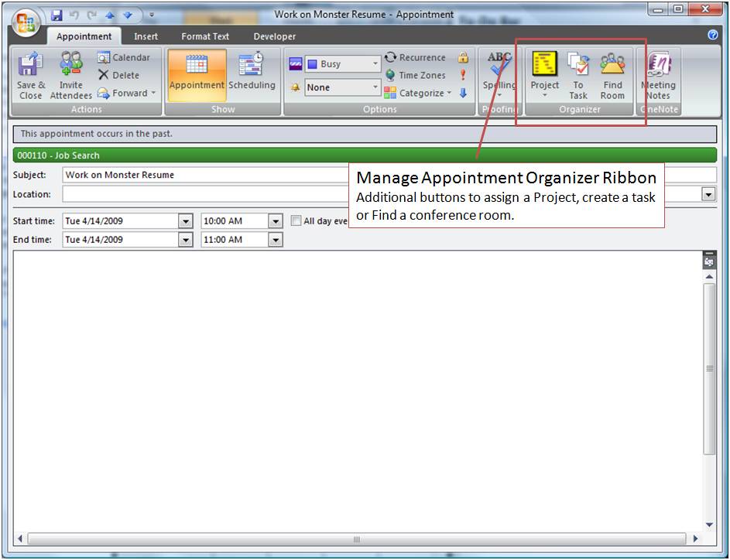Open the start time 10:00 AM dropdown

point(276,221)
